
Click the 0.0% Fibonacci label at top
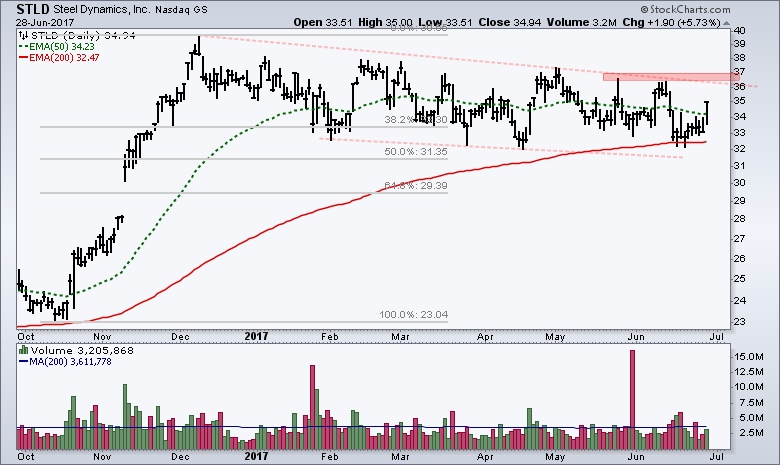(419, 28)
